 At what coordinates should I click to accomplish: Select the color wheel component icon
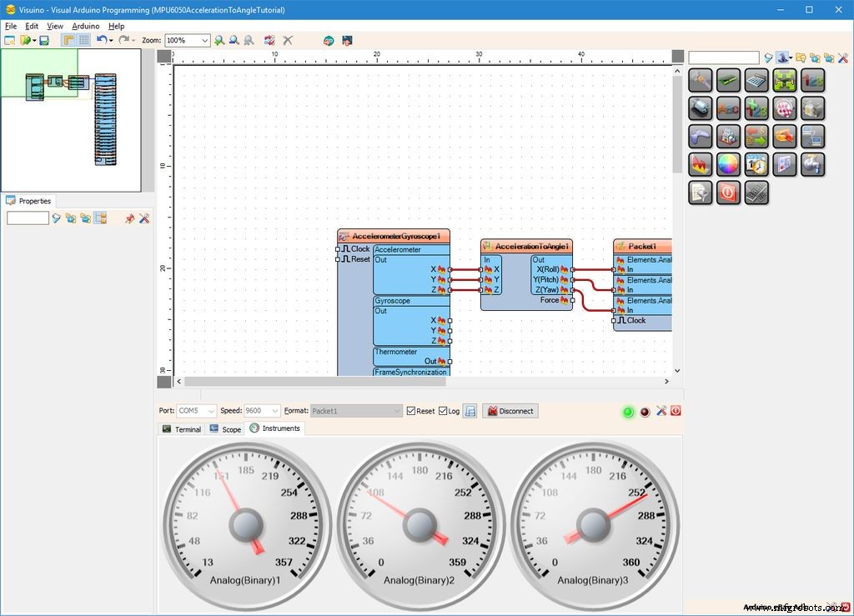(728, 164)
